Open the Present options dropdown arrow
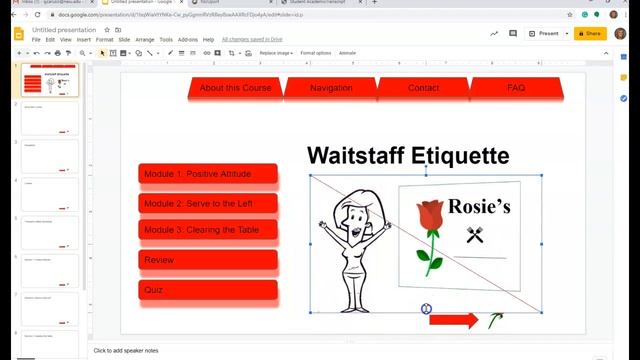This screenshot has width=640, height=360. point(567,33)
